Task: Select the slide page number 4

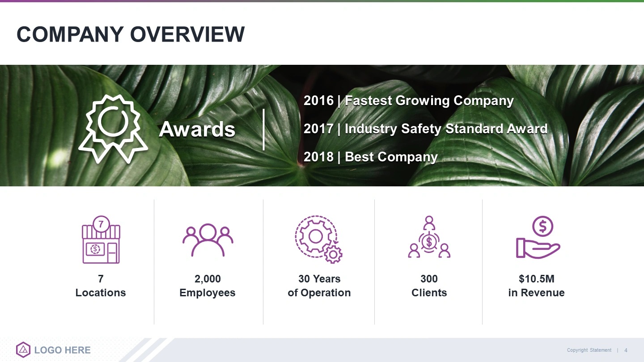Action: pos(626,350)
